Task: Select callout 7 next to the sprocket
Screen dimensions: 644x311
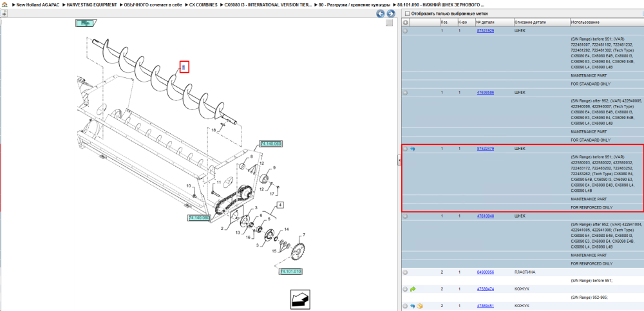Action: tap(304, 235)
